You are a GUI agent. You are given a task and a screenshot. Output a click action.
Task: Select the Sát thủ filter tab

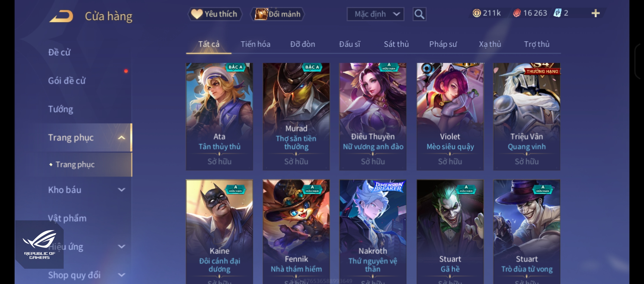click(x=396, y=44)
